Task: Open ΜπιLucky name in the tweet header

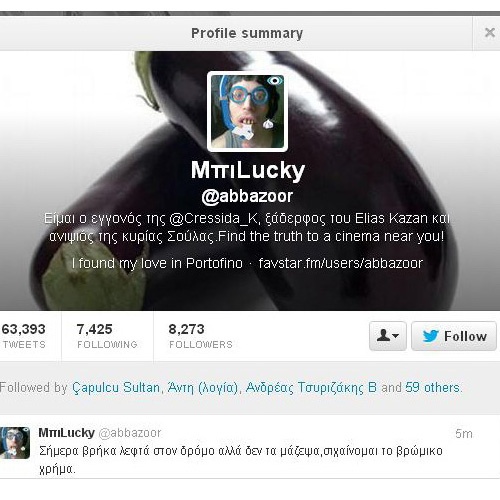Action: [67, 433]
